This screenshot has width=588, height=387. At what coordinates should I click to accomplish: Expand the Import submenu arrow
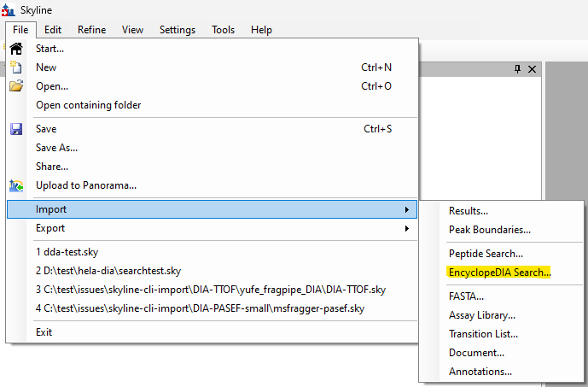[405, 209]
